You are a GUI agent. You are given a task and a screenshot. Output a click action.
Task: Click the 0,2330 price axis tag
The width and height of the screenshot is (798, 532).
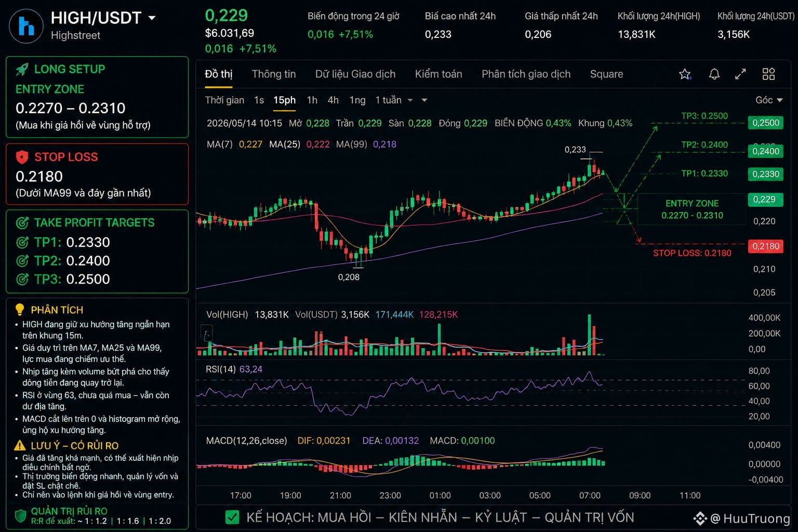coord(766,174)
